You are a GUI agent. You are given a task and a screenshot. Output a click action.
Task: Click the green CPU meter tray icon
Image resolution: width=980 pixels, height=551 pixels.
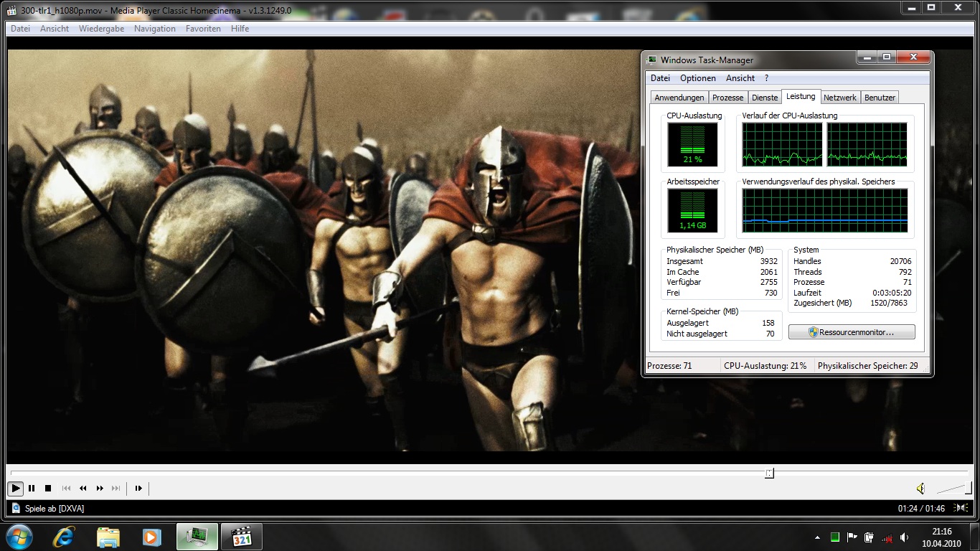[x=835, y=537]
